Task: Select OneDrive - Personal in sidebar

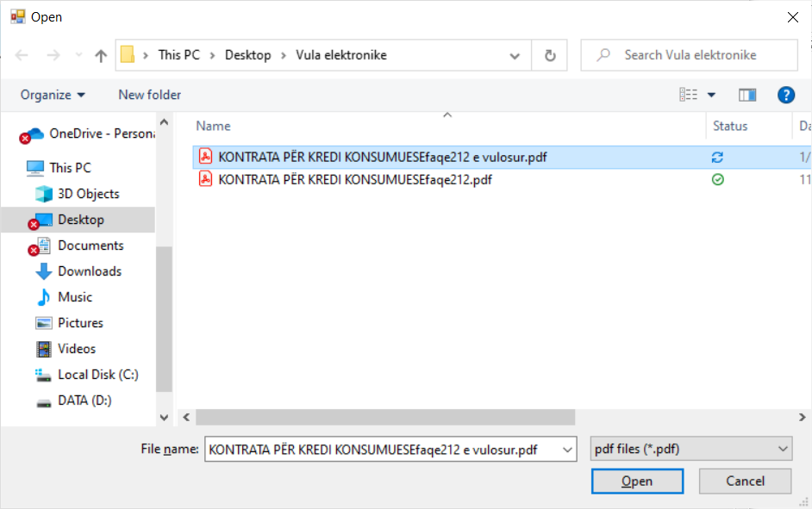Action: pyautogui.click(x=86, y=133)
